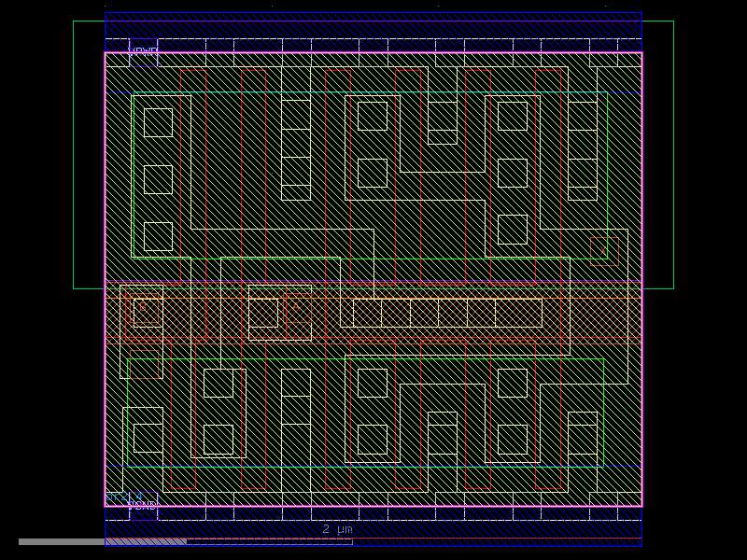Click the 2 µm scale bar label

334,529
